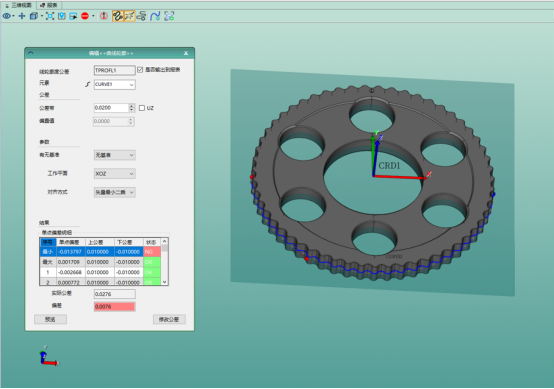Click the gray S-shaped route icon
The image size is (554, 389).
142,16
